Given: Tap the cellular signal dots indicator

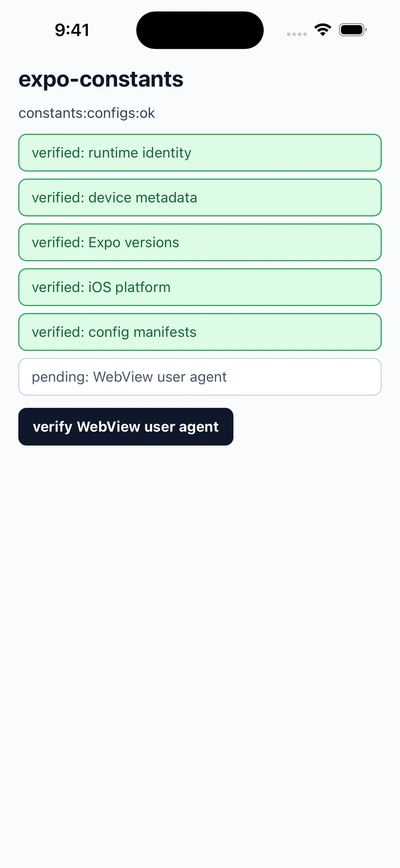Looking at the screenshot, I should tap(297, 34).
